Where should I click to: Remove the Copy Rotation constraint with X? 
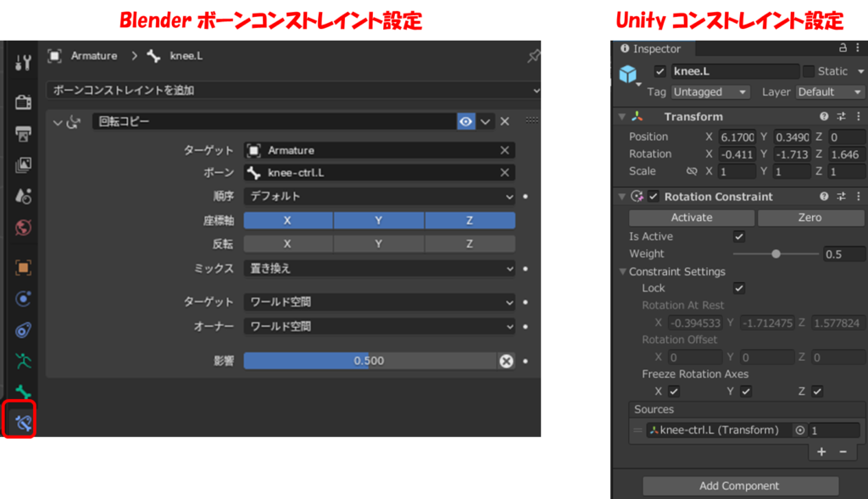(x=504, y=122)
